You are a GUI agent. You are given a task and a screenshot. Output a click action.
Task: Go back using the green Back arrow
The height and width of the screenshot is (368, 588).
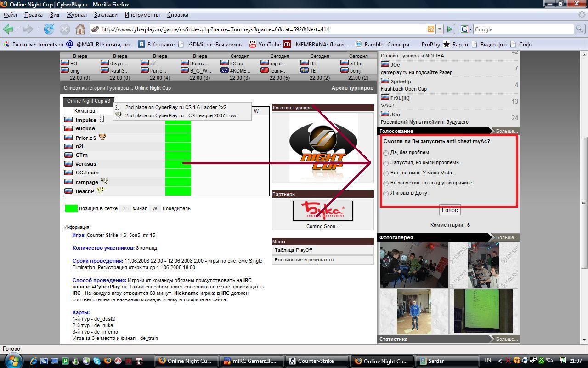tap(8, 29)
